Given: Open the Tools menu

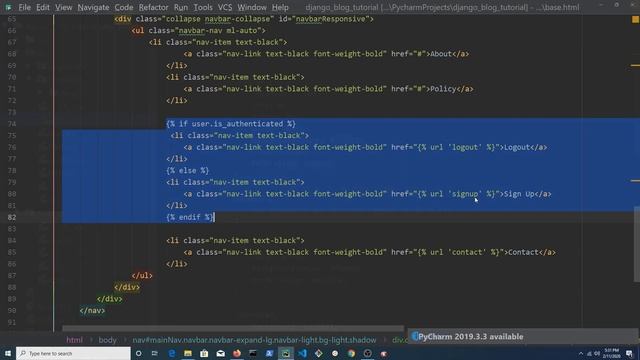Looking at the screenshot, I should coord(203,7).
